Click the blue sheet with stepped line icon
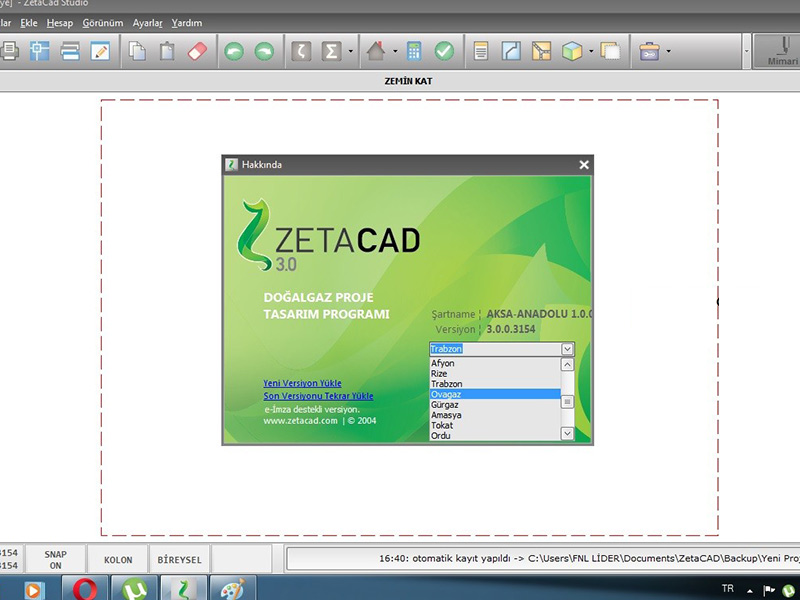The width and height of the screenshot is (800, 600). (511, 51)
